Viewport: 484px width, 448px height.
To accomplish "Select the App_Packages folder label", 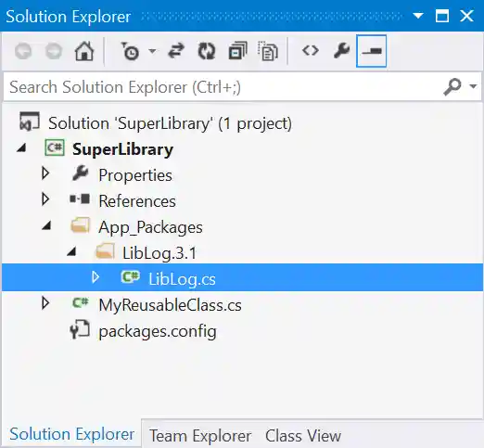I will click(x=150, y=228).
